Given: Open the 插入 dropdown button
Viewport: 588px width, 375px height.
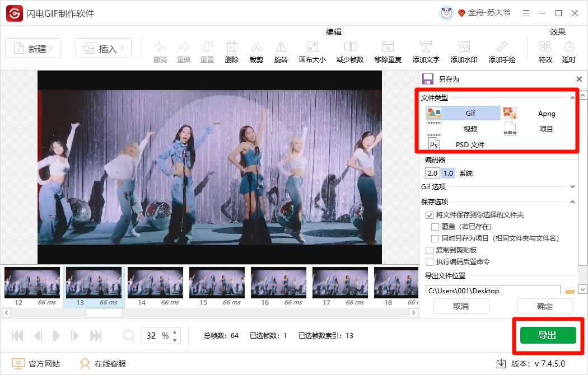Looking at the screenshot, I should pos(104,48).
